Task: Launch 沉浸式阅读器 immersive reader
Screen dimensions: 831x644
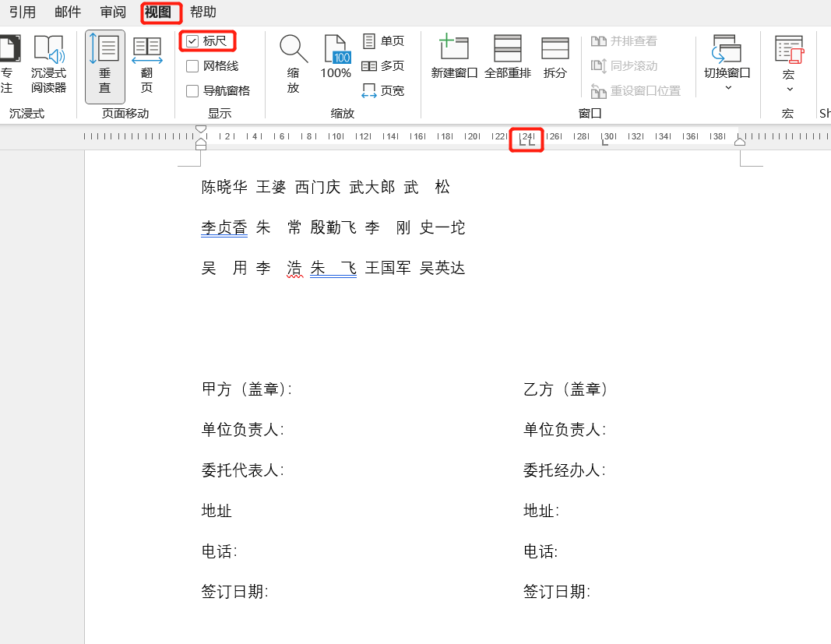Action: pos(49,65)
